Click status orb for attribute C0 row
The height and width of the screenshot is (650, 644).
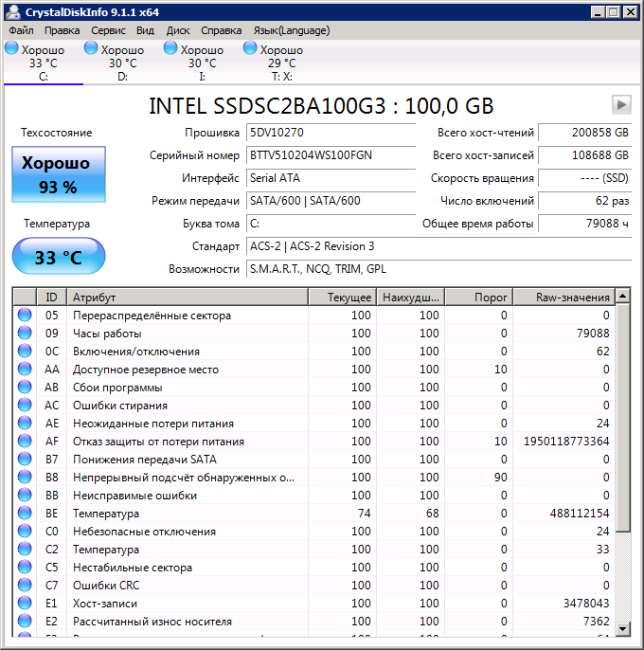[x=25, y=531]
